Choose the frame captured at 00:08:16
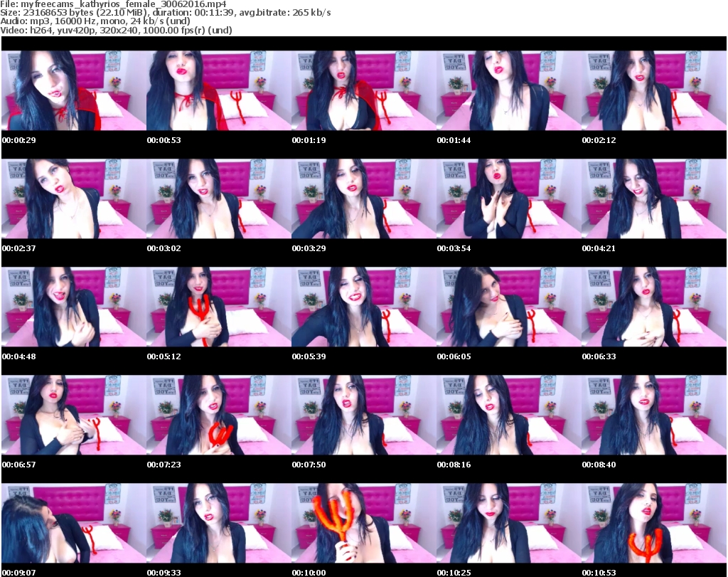Screen dimensions: 728x577 pos(509,415)
